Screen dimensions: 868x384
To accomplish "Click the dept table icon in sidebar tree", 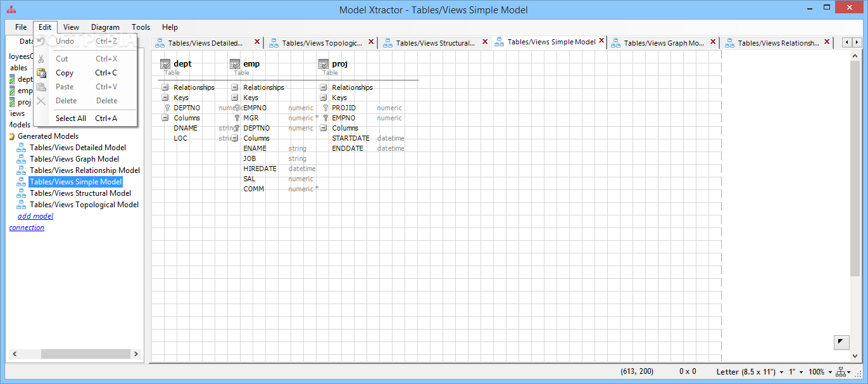I will pyautogui.click(x=12, y=79).
